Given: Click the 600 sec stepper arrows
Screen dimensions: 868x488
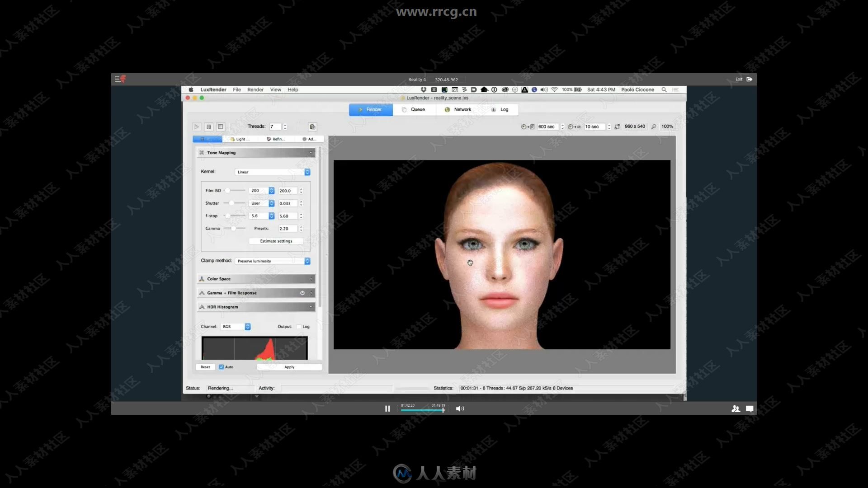Looking at the screenshot, I should (562, 127).
